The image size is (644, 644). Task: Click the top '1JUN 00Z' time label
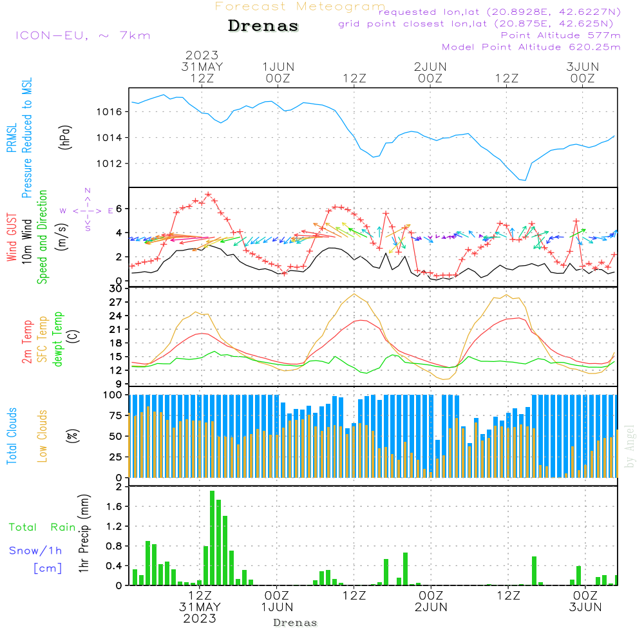278,73
